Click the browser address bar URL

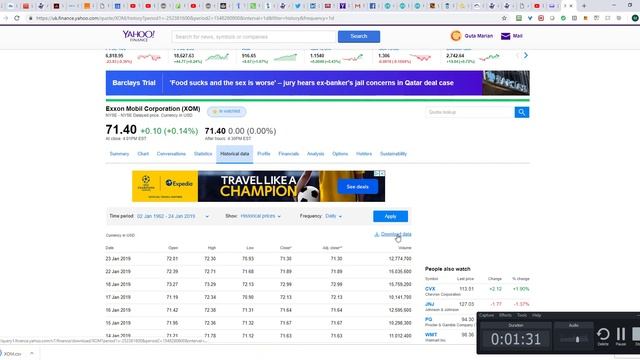tap(185, 18)
